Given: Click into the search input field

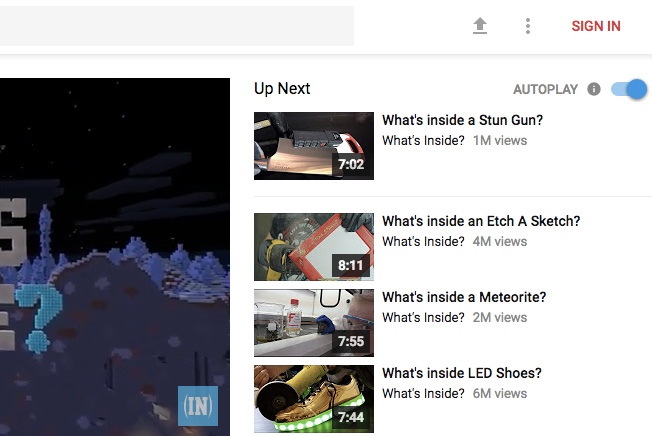Looking at the screenshot, I should tap(177, 26).
